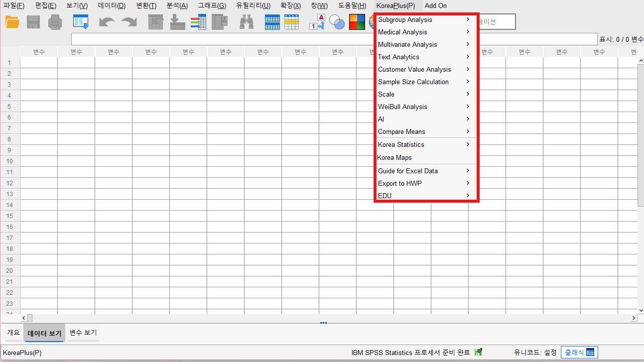Open the 확장(X) menu
Screen dimensions: 644x362
(291, 5)
